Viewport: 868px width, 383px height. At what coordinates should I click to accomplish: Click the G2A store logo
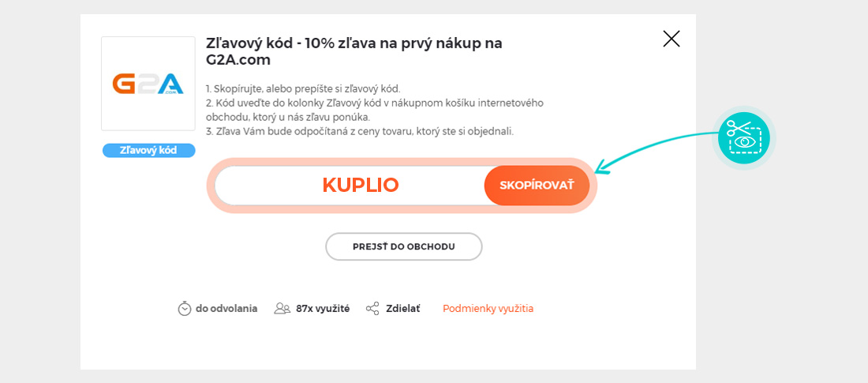[x=148, y=84]
